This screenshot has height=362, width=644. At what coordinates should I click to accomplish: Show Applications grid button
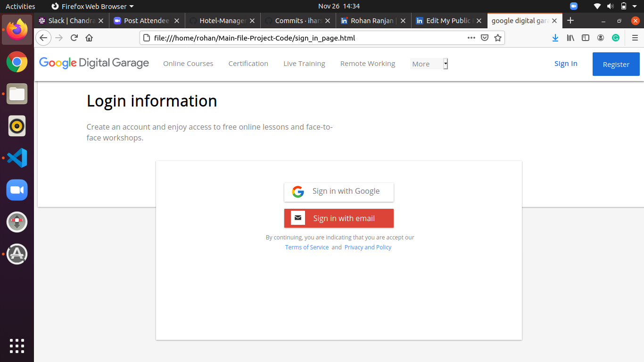click(17, 346)
